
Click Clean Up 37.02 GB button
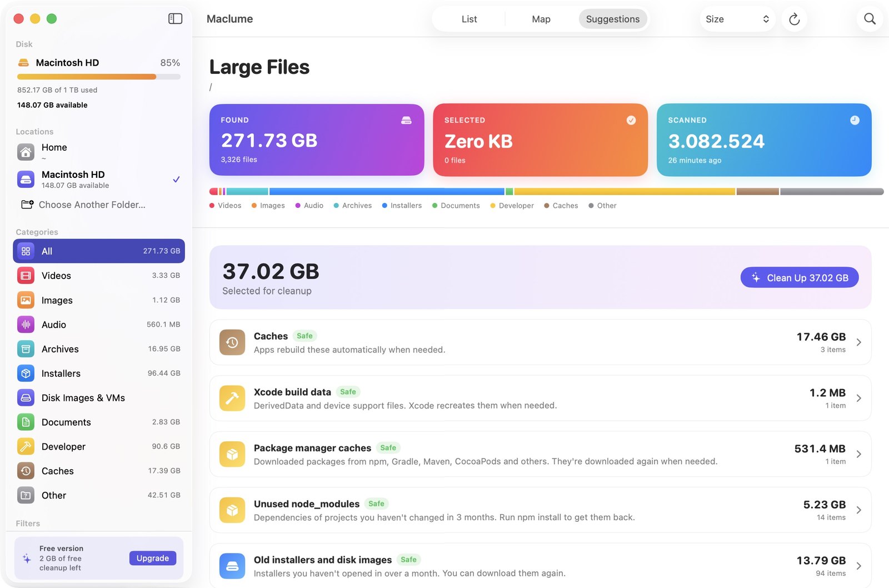(x=800, y=278)
